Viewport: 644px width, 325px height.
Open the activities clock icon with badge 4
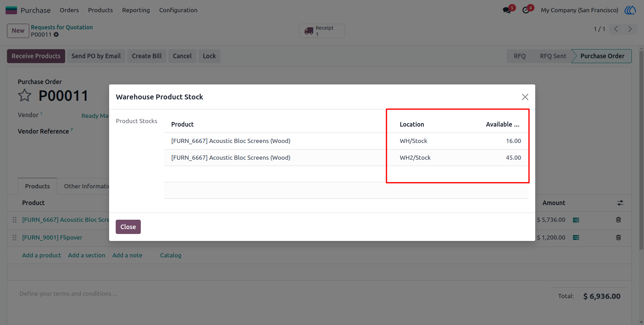527,10
